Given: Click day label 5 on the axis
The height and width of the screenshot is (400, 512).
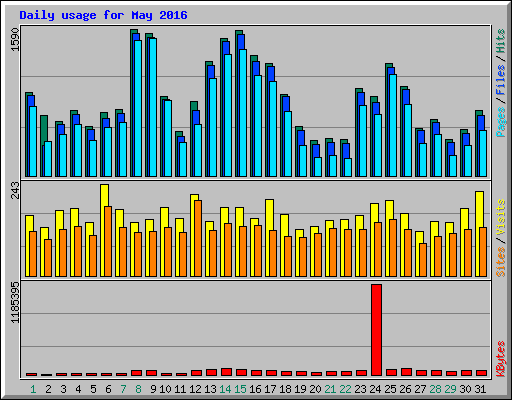Looking at the screenshot, I should [93, 389].
